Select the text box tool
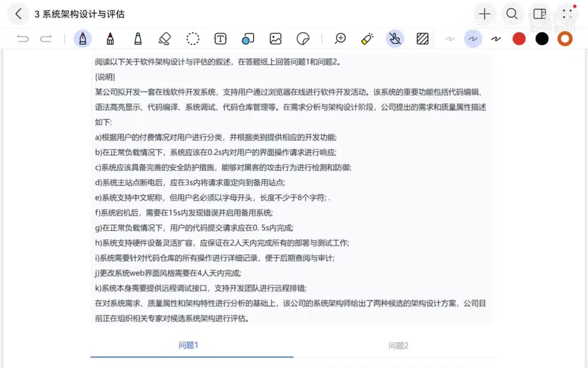The width and height of the screenshot is (588, 368). coord(220,39)
